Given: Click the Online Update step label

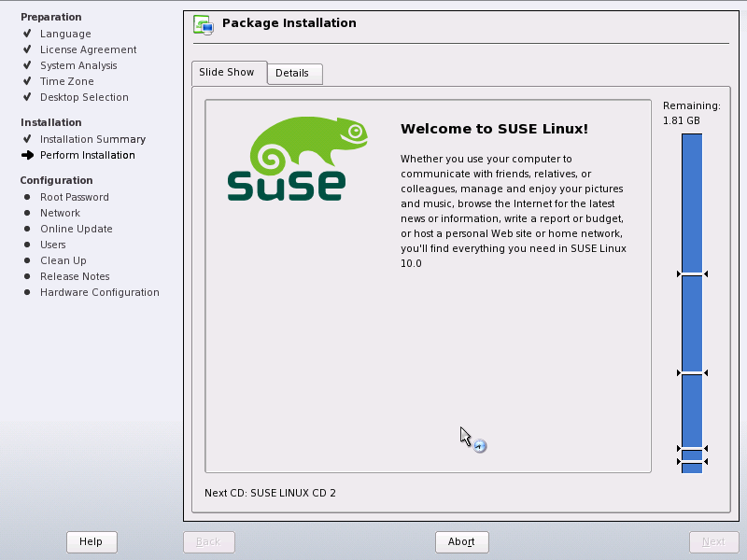Looking at the screenshot, I should 77,229.
